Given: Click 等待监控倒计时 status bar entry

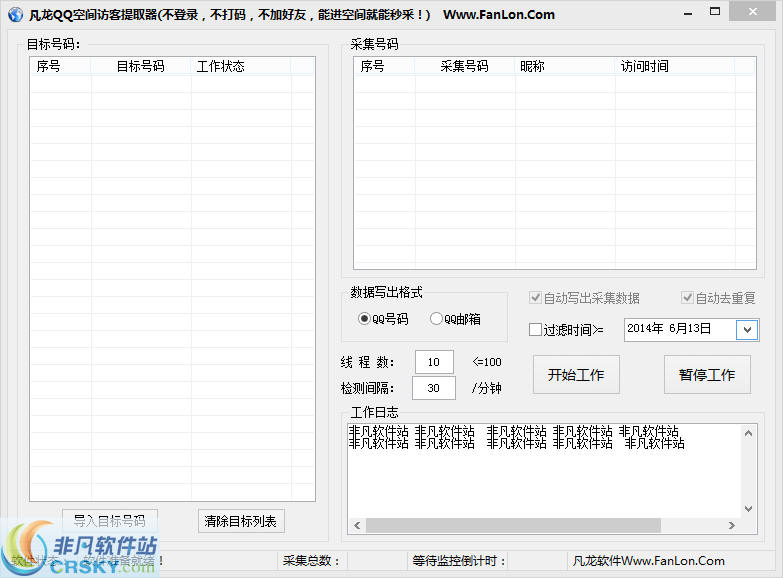Looking at the screenshot, I should pyautogui.click(x=459, y=561).
